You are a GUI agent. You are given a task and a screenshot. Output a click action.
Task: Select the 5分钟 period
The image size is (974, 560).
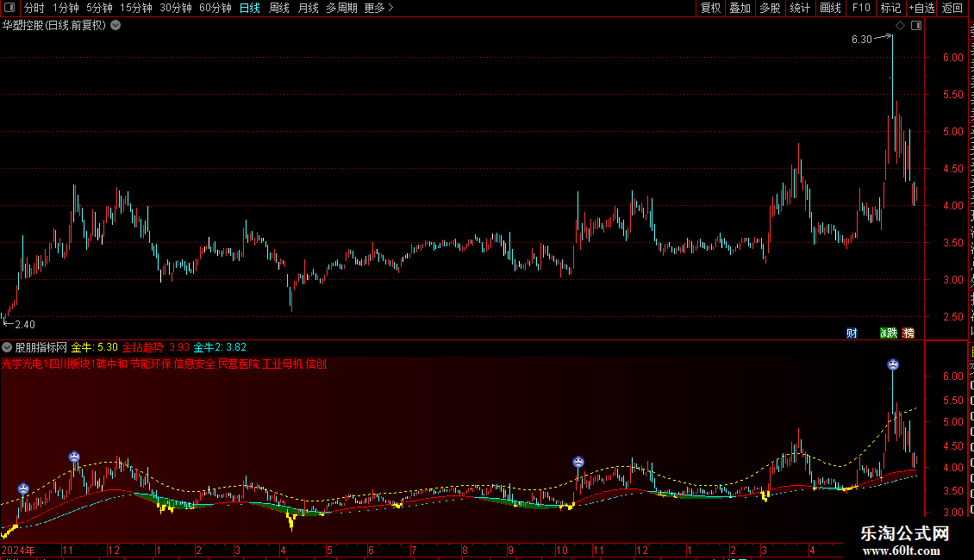coord(99,8)
